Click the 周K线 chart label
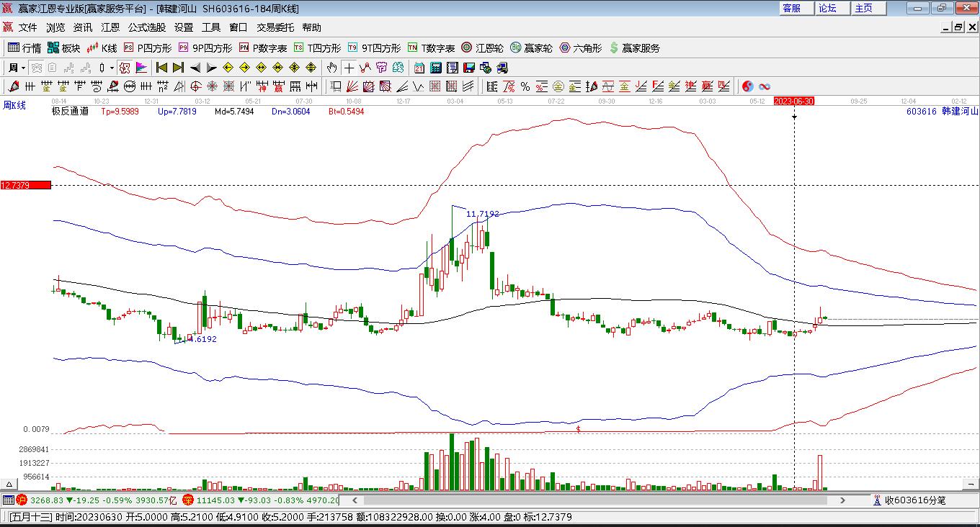This screenshot has height=527, width=980. [x=14, y=106]
